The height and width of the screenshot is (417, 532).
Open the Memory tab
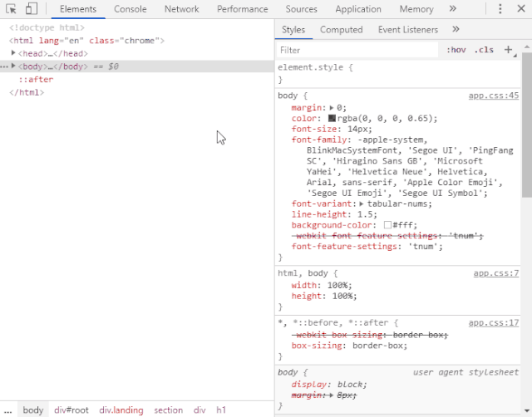click(416, 9)
